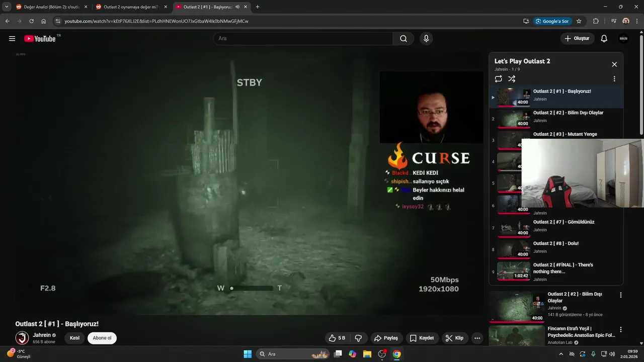Play or pause the Outlast 2 video
Viewport: 644px width, 362px height.
249,184
